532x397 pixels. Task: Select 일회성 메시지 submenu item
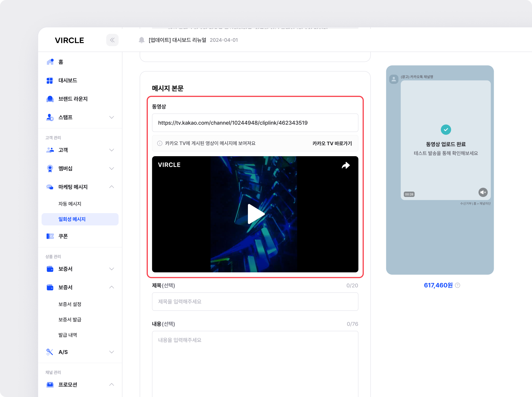click(72, 219)
